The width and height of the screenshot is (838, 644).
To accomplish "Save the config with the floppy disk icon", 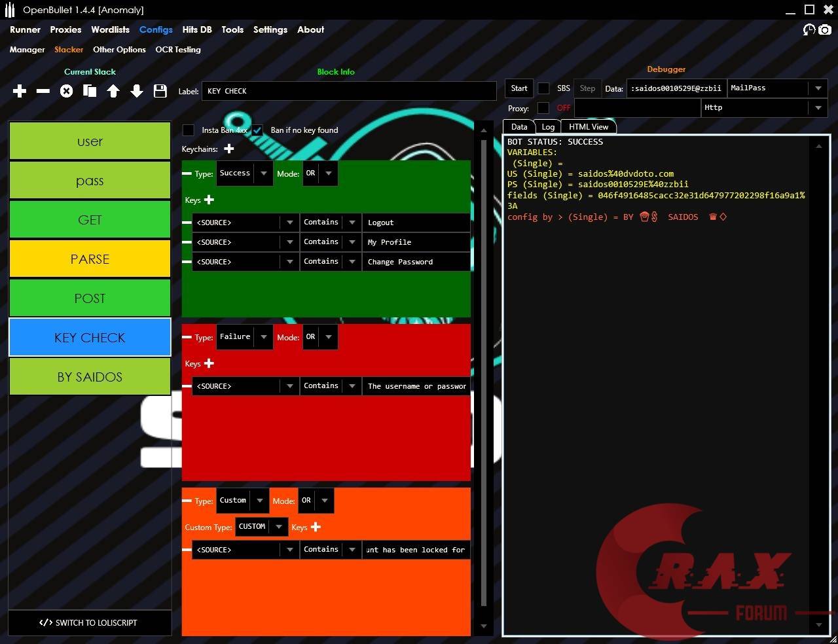I will click(x=160, y=91).
